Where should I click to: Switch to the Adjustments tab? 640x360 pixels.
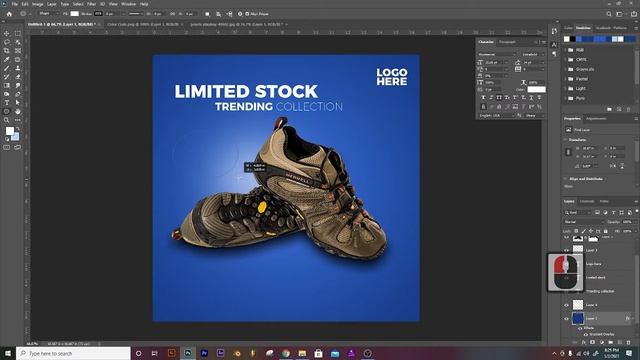[x=596, y=119]
